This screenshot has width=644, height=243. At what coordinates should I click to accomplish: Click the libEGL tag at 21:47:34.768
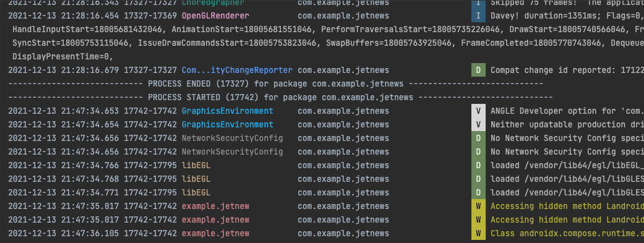[x=196, y=179]
